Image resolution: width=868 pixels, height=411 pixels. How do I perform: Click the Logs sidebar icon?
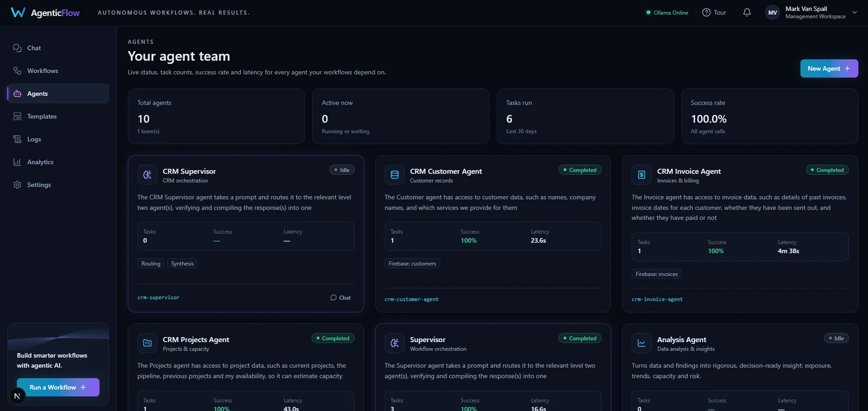(x=17, y=139)
